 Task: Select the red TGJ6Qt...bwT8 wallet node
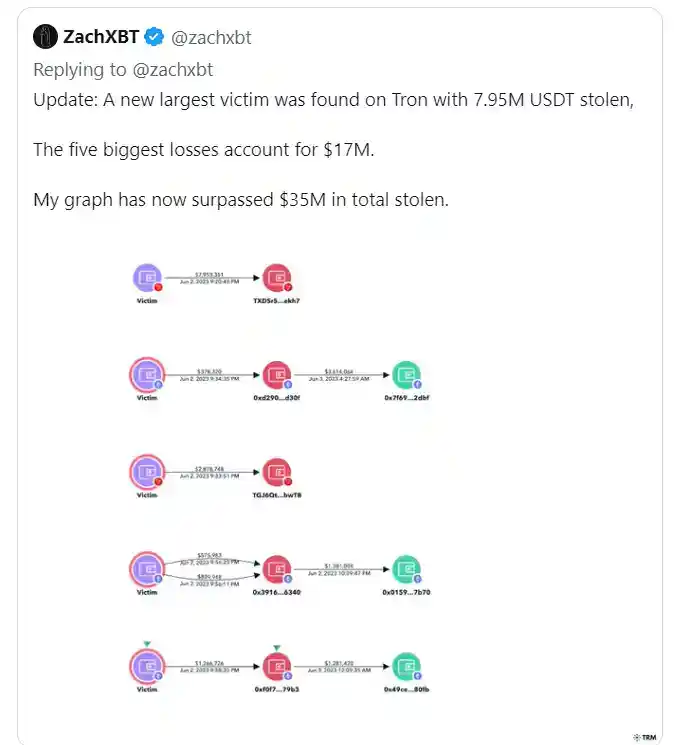pos(276,471)
